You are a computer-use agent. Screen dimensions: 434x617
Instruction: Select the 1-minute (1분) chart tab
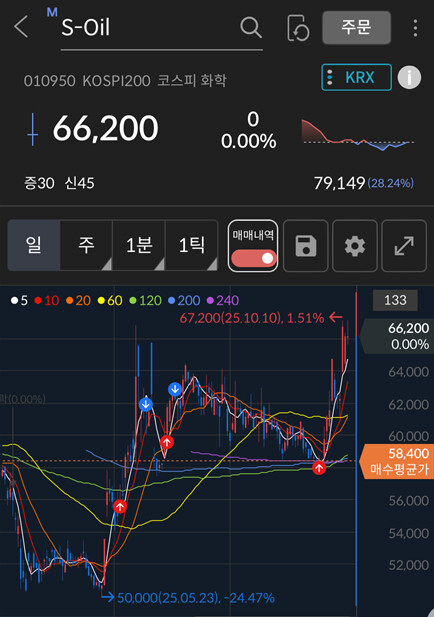(139, 246)
